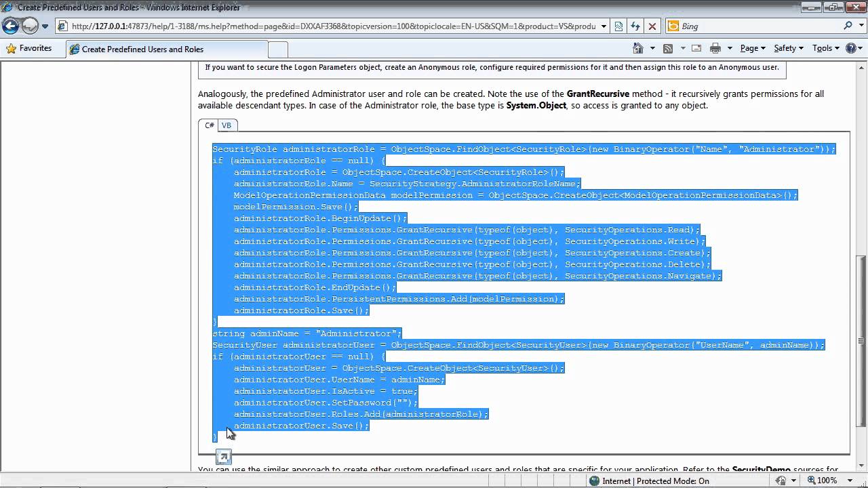This screenshot has height=488, width=868.
Task: Expand the address bar autocomplete dropdown
Action: pyautogui.click(x=604, y=26)
